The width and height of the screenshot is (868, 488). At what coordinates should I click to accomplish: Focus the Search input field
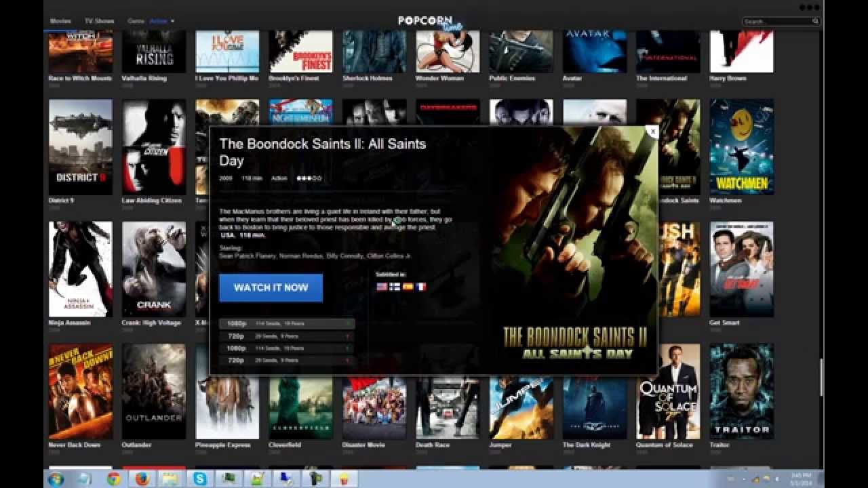(x=777, y=22)
